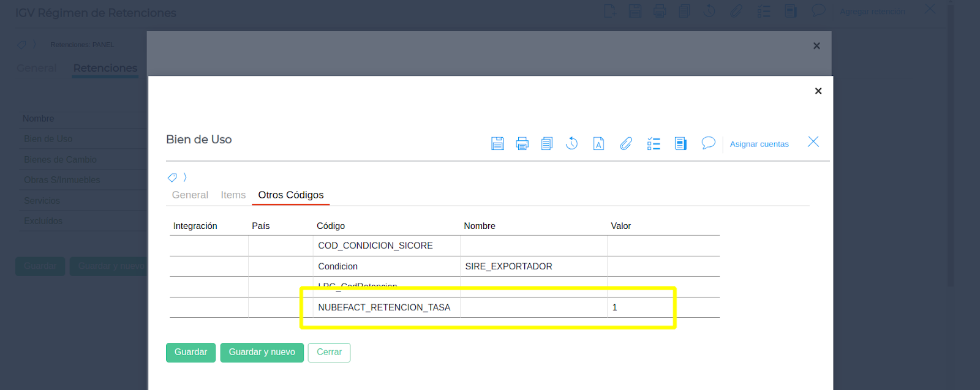This screenshot has height=390, width=980.
Task: Select the Otros Códigos tab
Action: (290, 195)
